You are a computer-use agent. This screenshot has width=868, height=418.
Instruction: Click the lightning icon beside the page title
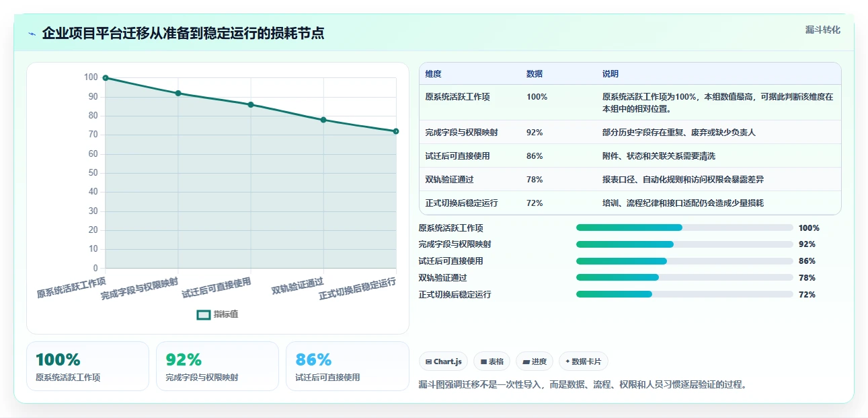(x=32, y=34)
